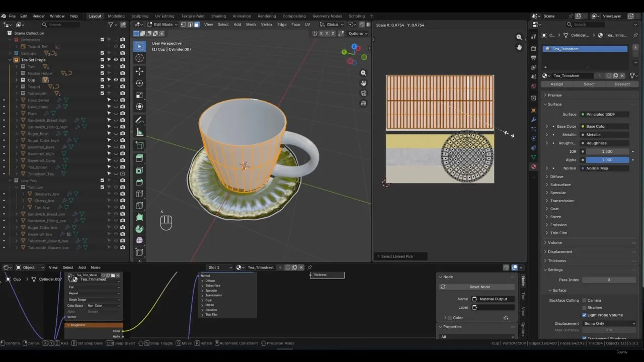Image resolution: width=644 pixels, height=362 pixels.
Task: Toggle camera view in 3D viewport
Action: coord(363,93)
